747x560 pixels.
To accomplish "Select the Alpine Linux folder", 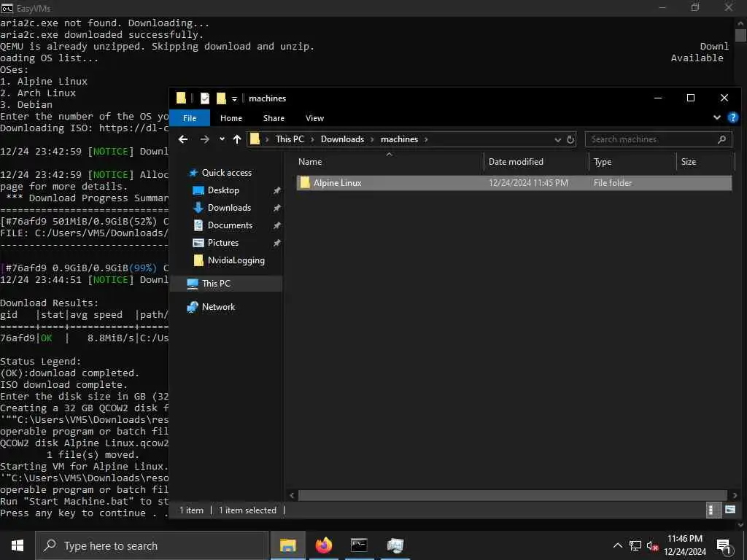I will [514, 183].
